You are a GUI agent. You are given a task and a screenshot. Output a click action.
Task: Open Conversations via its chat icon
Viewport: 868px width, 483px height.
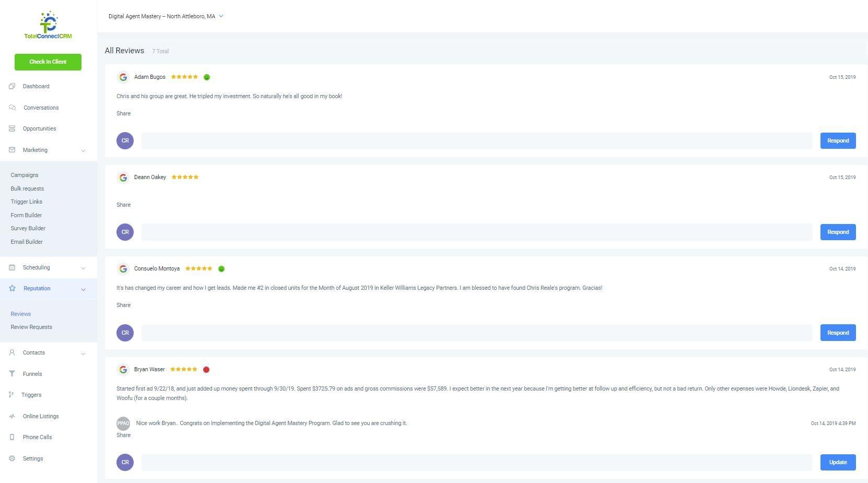coord(12,108)
